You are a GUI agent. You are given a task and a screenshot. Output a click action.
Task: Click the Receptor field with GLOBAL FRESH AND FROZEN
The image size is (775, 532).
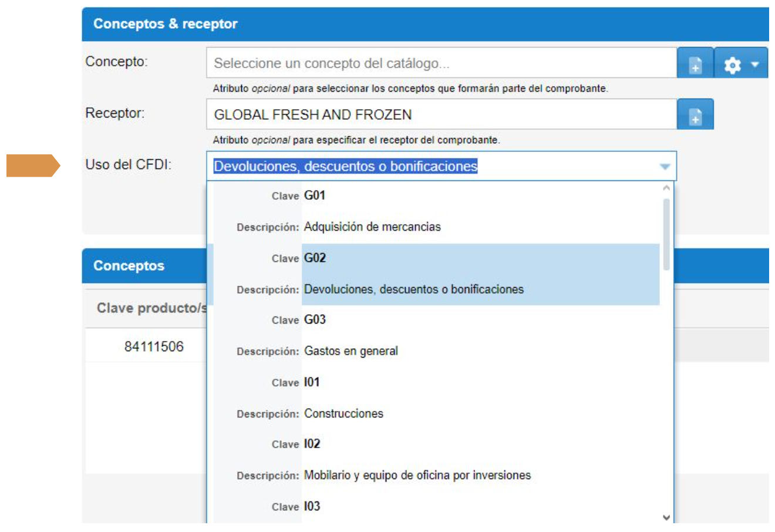442,115
